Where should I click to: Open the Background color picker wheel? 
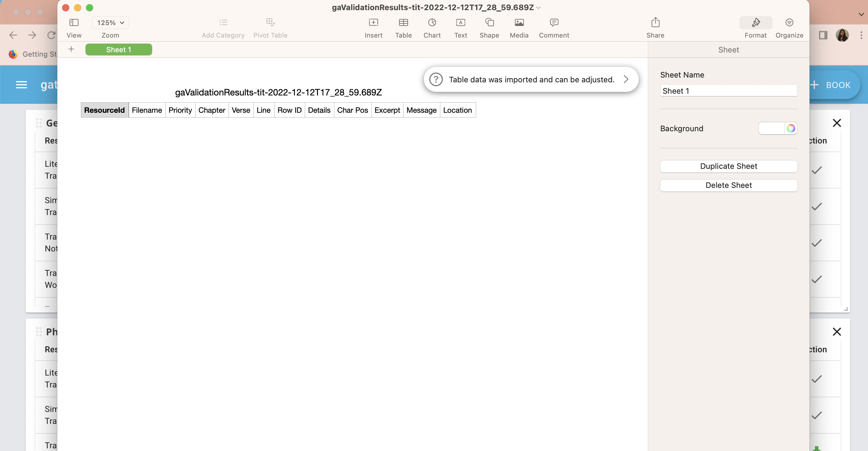(x=791, y=128)
